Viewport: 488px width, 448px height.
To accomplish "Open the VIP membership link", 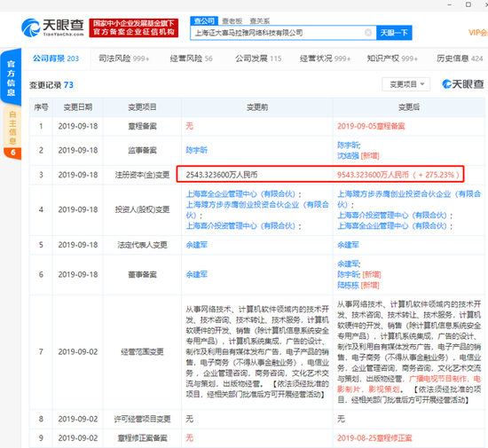I will pos(478,33).
